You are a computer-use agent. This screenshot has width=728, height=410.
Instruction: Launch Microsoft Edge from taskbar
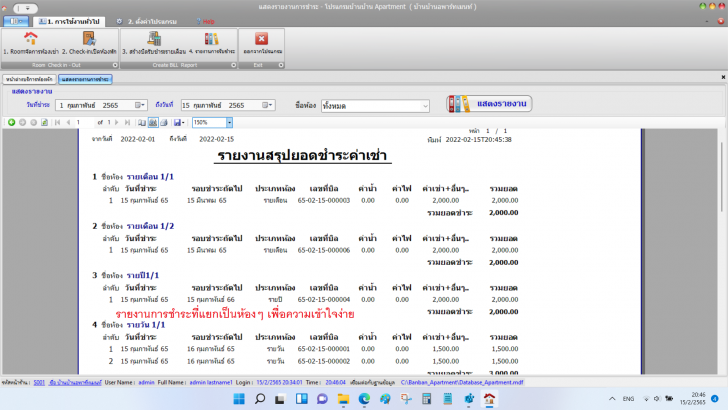point(364,399)
